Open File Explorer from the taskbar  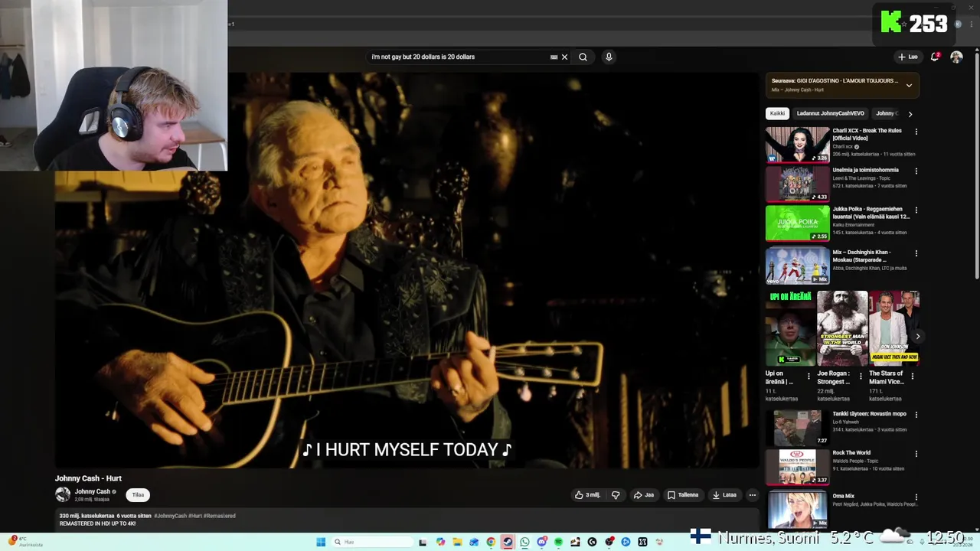[457, 542]
